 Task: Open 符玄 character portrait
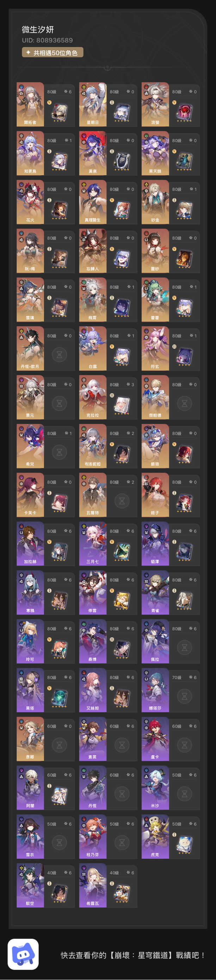155,348
